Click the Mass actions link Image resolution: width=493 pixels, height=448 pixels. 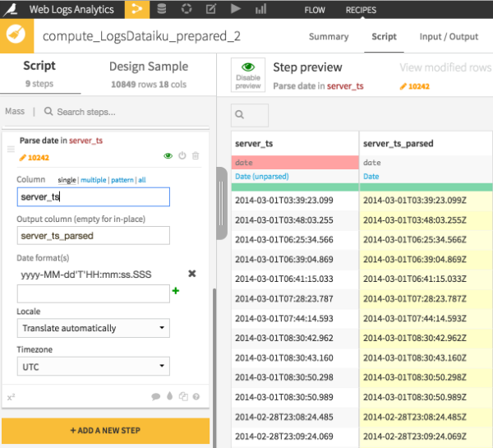pyautogui.click(x=15, y=111)
